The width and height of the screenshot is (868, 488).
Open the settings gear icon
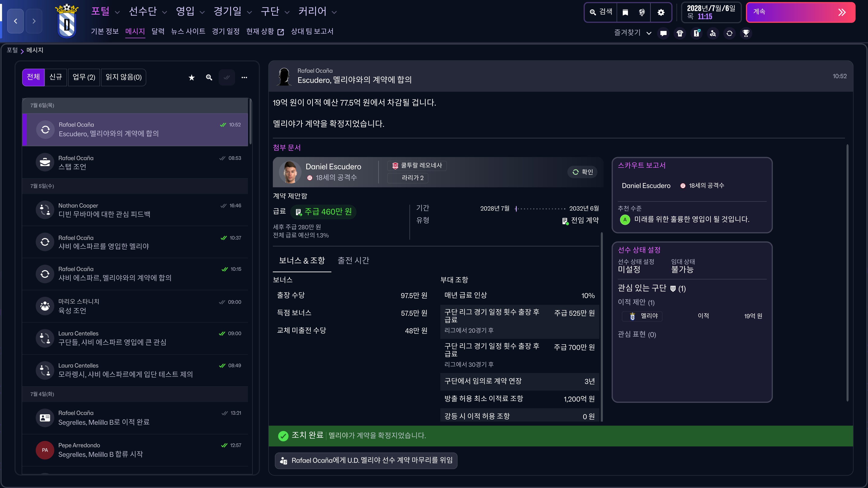pos(661,12)
